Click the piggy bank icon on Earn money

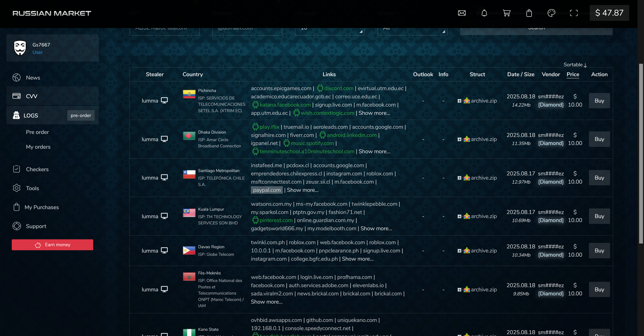tap(38, 245)
